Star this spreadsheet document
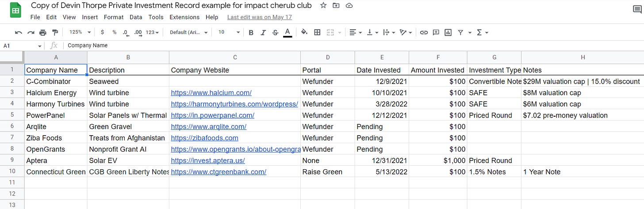 click(323, 5)
